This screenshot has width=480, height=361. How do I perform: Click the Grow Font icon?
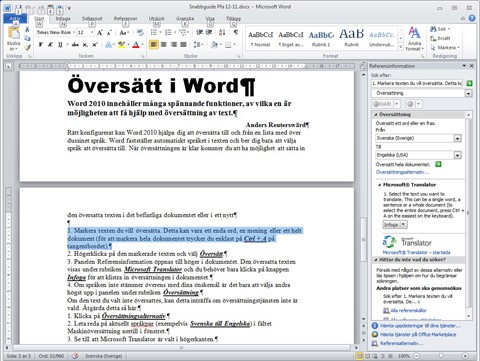click(x=100, y=32)
